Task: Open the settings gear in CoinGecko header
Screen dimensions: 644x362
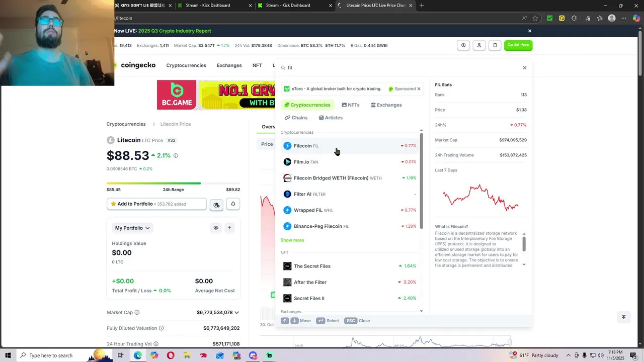Action: pyautogui.click(x=463, y=45)
